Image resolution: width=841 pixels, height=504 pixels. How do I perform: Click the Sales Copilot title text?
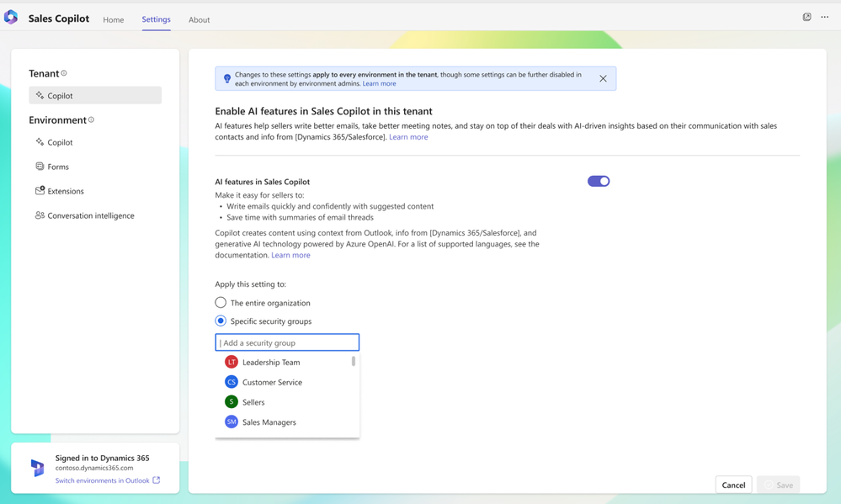59,19
